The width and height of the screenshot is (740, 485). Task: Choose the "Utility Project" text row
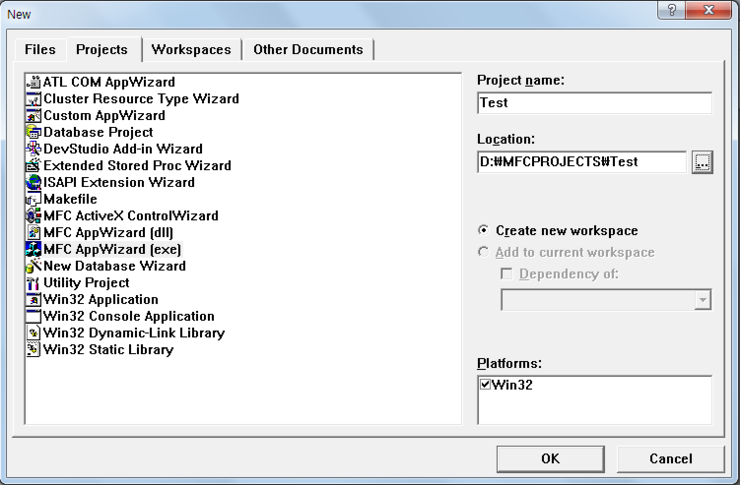pyautogui.click(x=86, y=283)
